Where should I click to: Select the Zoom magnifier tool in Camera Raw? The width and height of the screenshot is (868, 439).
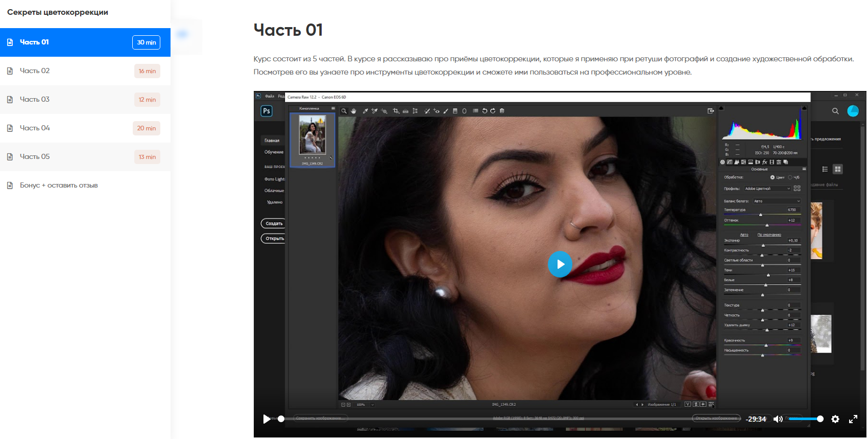(x=344, y=111)
